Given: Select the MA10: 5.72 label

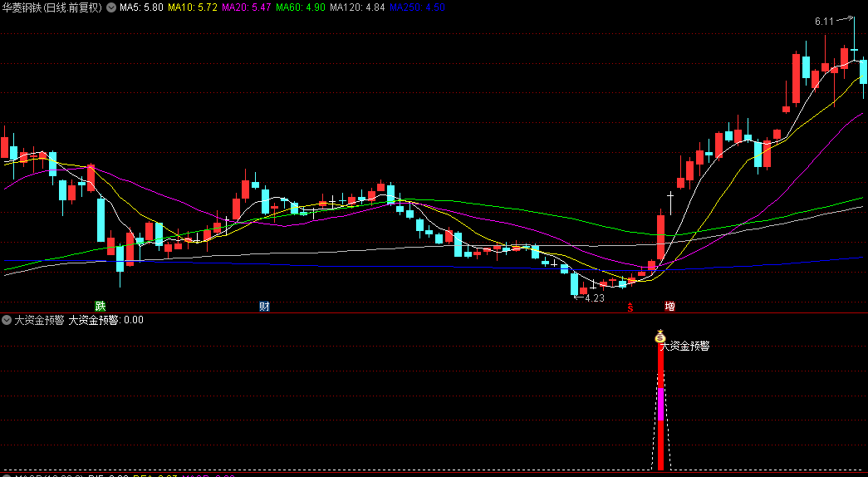Looking at the screenshot, I should (192, 7).
